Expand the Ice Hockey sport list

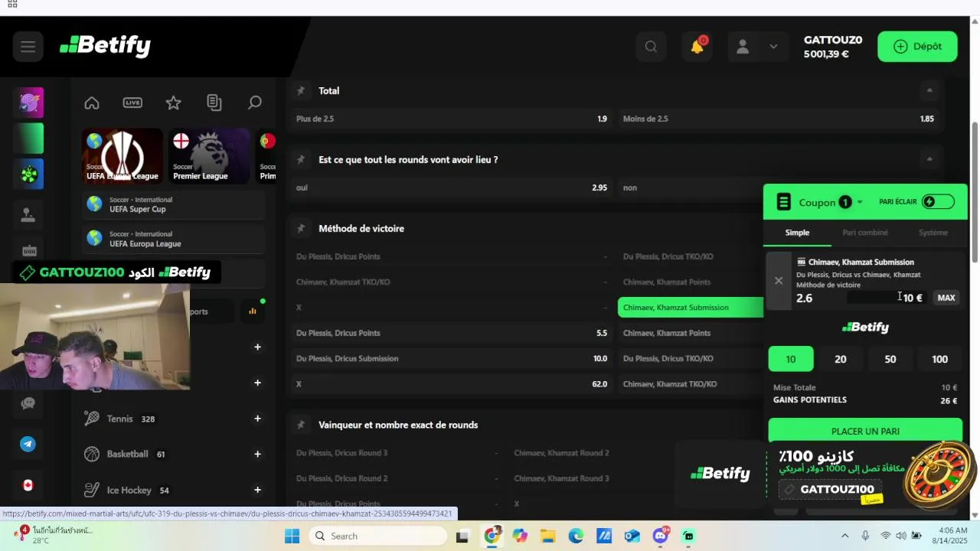point(257,490)
